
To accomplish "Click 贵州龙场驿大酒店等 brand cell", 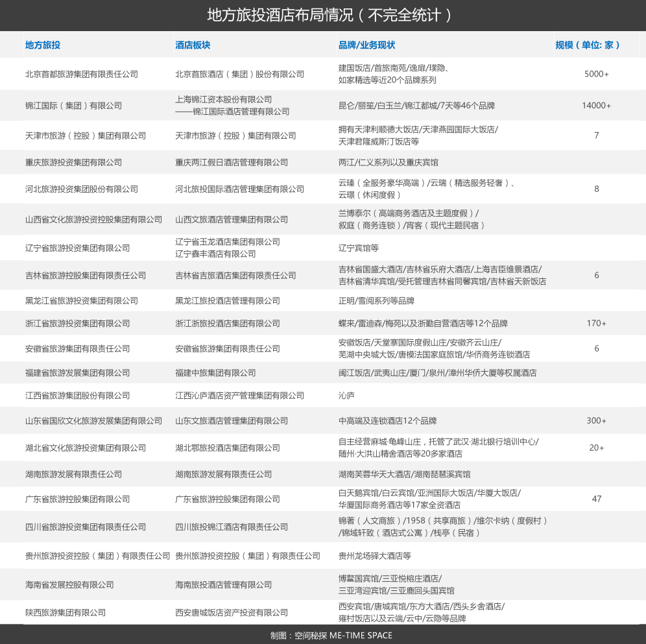I will point(374,556).
